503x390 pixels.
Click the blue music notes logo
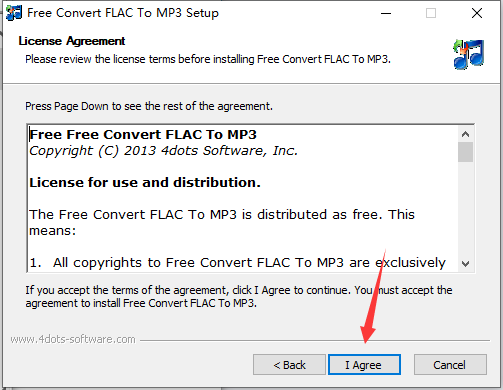point(468,54)
